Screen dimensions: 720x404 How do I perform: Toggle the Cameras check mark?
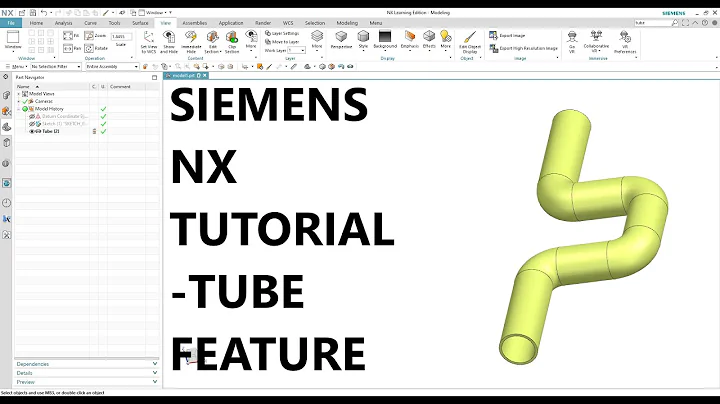25,101
